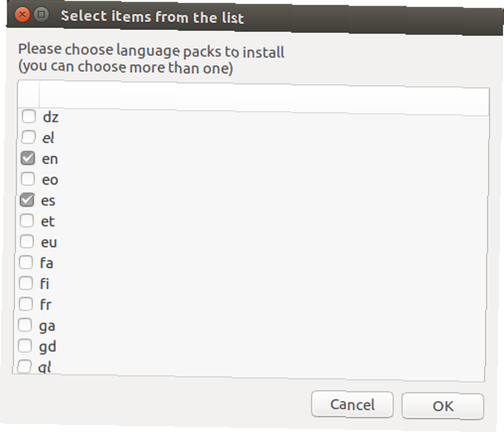This screenshot has width=504, height=434.
Task: Deselect the es language pack
Action: coord(27,200)
